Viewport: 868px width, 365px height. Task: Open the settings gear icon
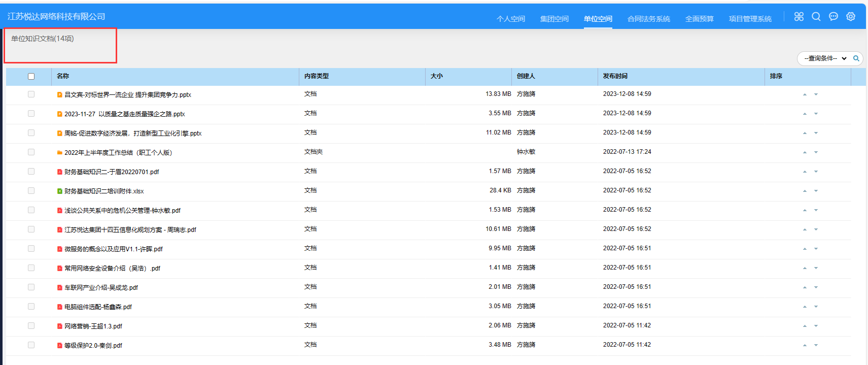click(851, 17)
